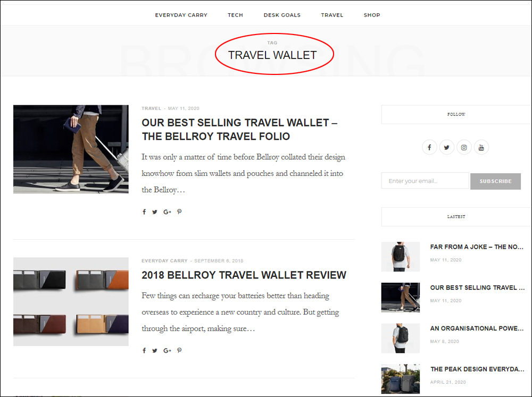Open 2018 Bellroy Travel Wallet Review title

244,275
